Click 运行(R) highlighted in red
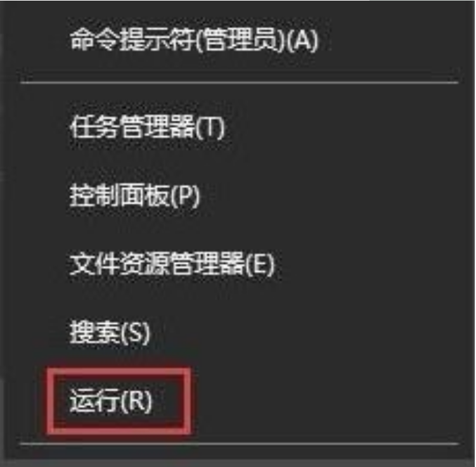This screenshot has width=476, height=467. click(111, 401)
